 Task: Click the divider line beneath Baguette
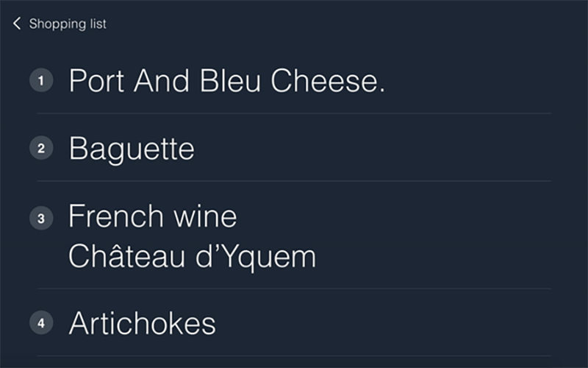(294, 181)
